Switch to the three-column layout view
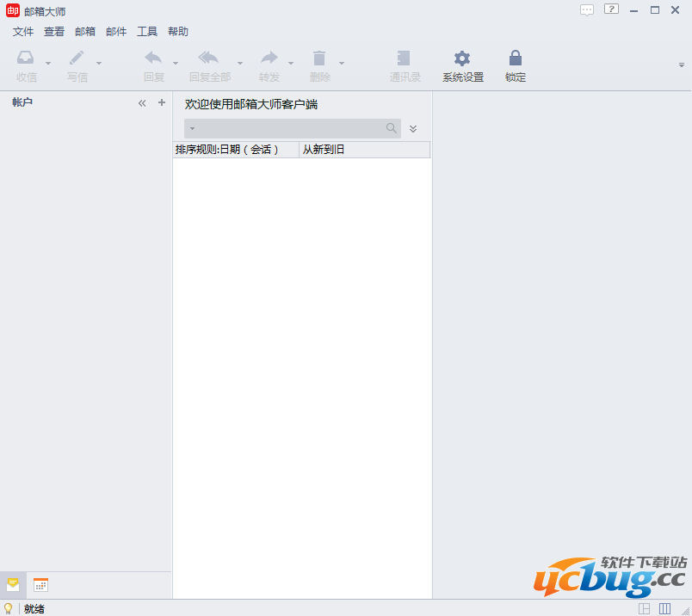The image size is (692, 616). click(x=664, y=608)
